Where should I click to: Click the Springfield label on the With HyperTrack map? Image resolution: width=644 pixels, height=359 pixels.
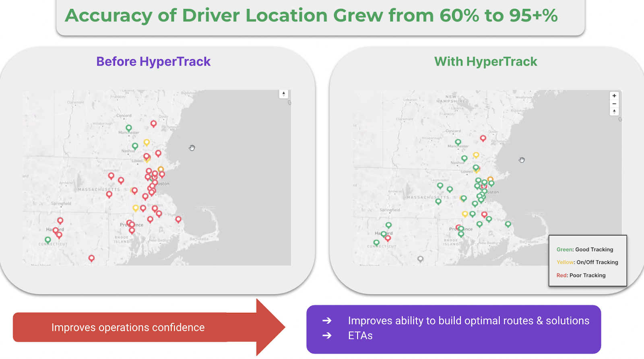click(390, 210)
